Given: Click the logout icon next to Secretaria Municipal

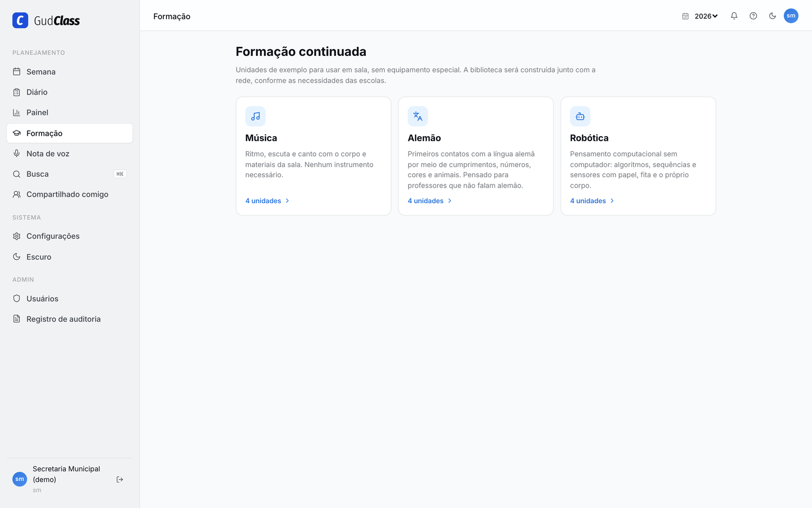Looking at the screenshot, I should [120, 480].
